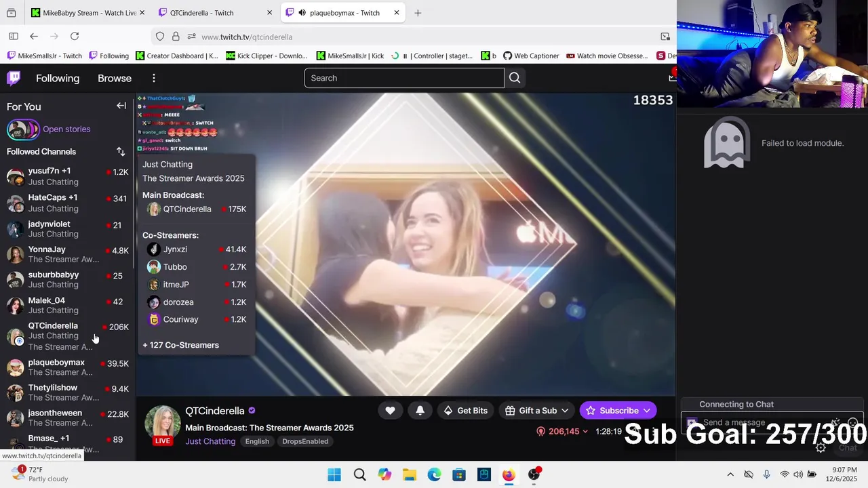
Task: Click the QTCinderella channel name below video
Action: click(215, 411)
